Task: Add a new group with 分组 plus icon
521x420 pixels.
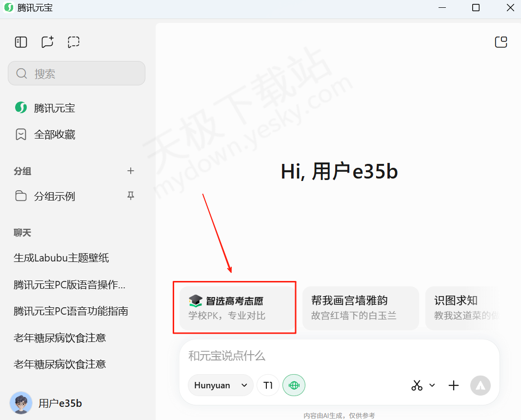Action: pyautogui.click(x=130, y=171)
